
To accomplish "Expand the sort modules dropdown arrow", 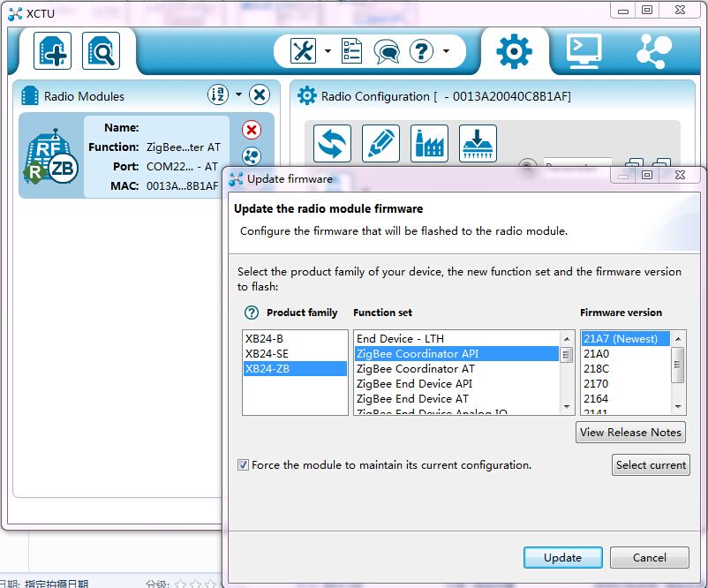I will point(238,94).
